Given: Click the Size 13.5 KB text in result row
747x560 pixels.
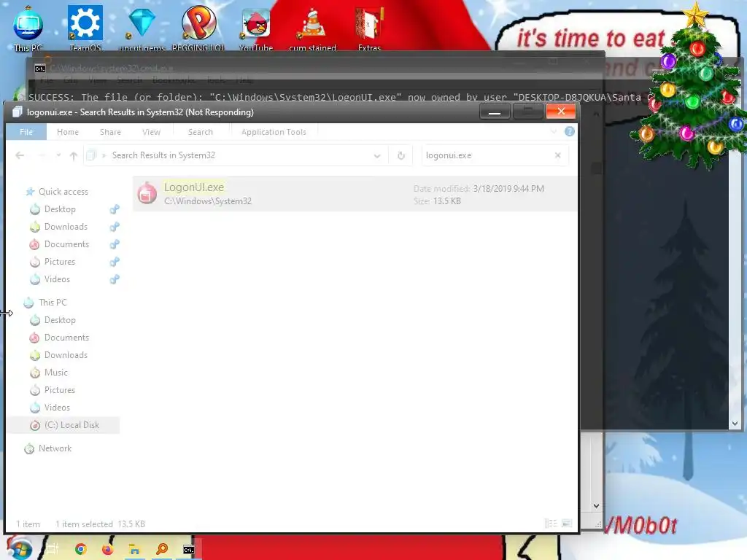Looking at the screenshot, I should (438, 201).
